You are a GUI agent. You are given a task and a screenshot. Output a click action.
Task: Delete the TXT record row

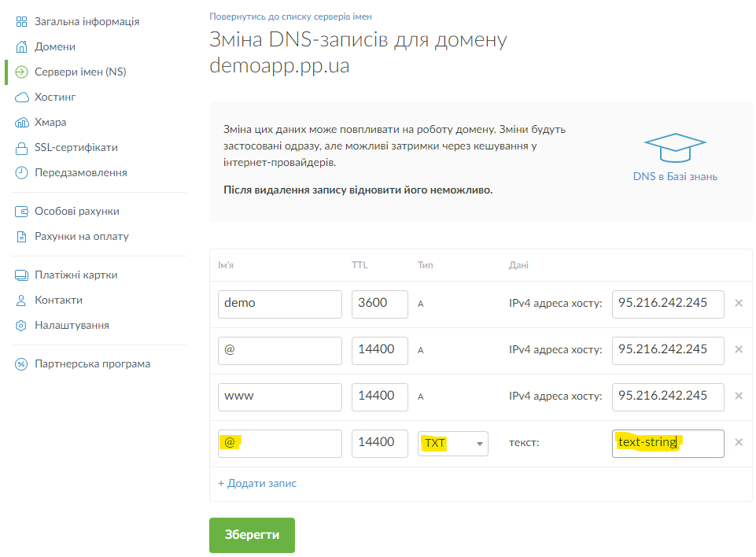(738, 442)
